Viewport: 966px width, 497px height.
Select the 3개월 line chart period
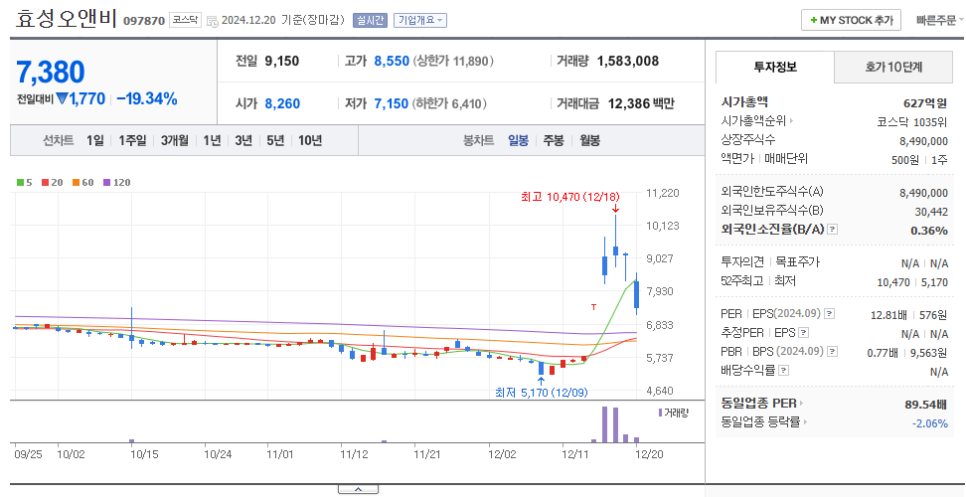click(176, 140)
